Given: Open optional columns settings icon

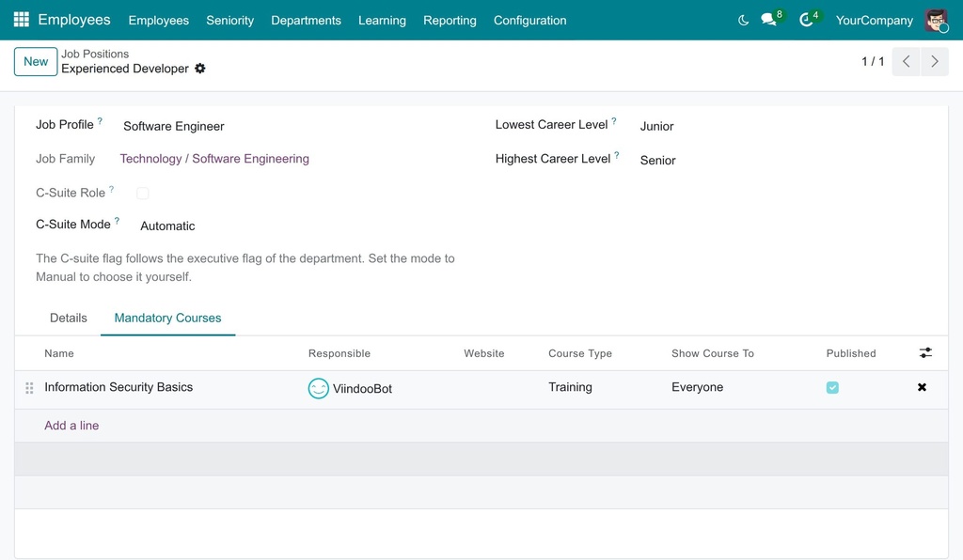Looking at the screenshot, I should [925, 352].
